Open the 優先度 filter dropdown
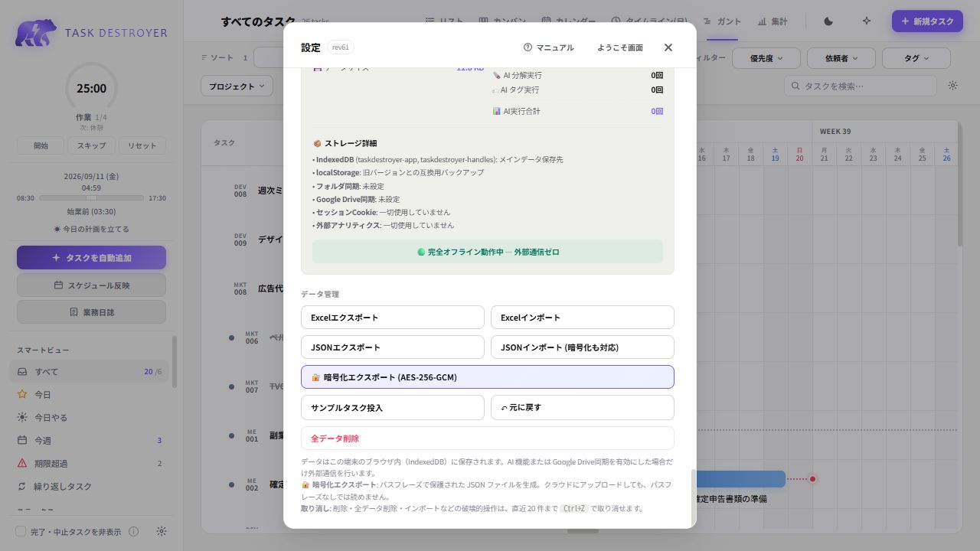This screenshot has height=551, width=980. coord(766,58)
